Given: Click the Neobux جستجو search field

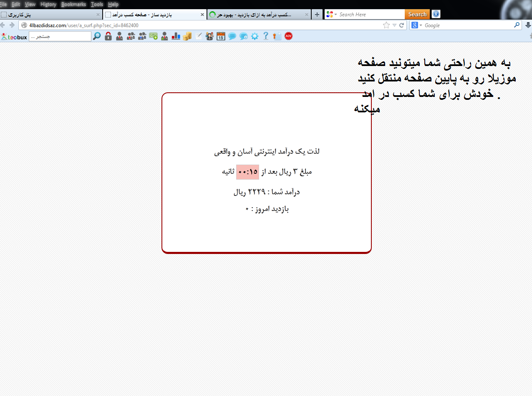Looking at the screenshot, I should 60,37.
